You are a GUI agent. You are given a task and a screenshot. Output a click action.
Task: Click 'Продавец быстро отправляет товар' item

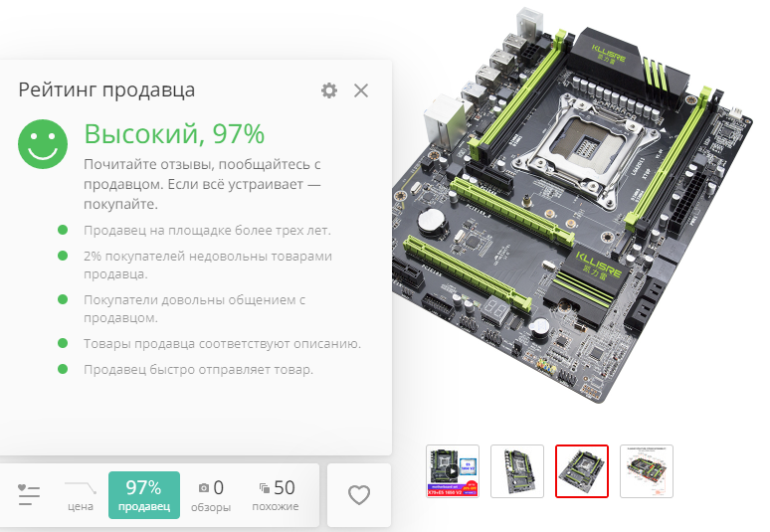[x=198, y=369]
